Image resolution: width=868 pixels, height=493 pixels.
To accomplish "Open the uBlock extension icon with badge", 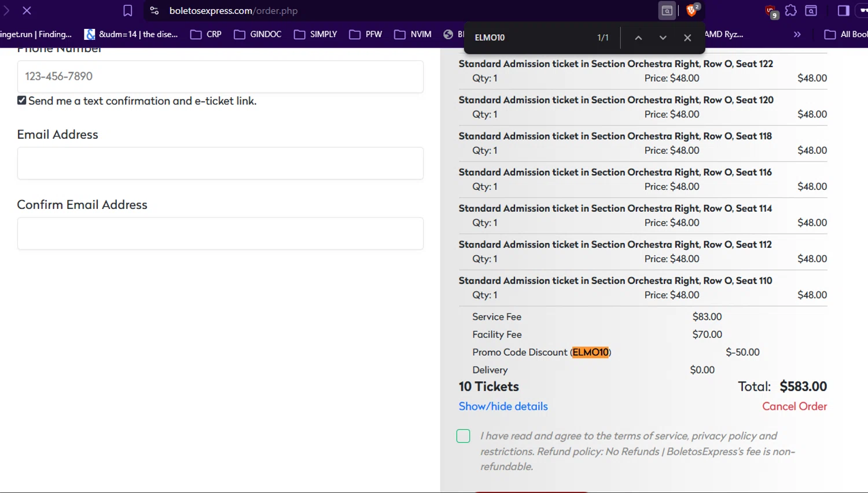I will [771, 11].
